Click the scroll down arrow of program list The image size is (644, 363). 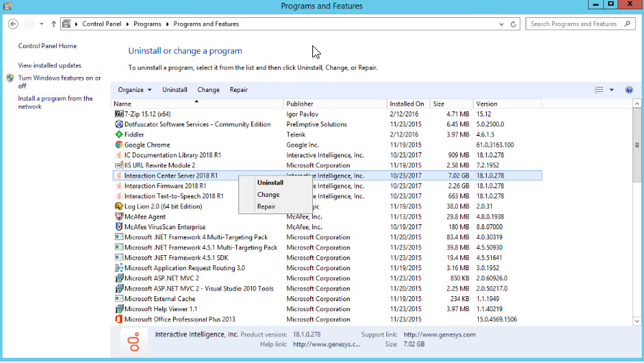[637, 321]
